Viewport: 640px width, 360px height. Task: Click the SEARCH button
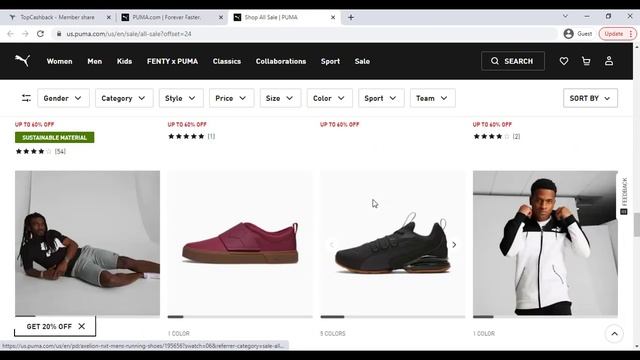[513, 61]
